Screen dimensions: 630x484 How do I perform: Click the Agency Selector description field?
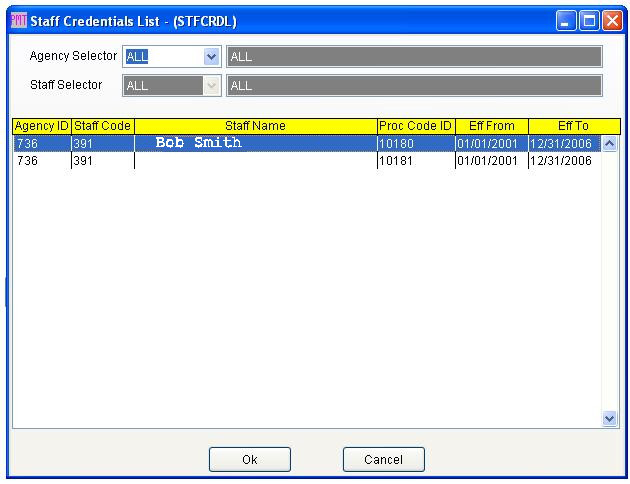click(x=414, y=57)
